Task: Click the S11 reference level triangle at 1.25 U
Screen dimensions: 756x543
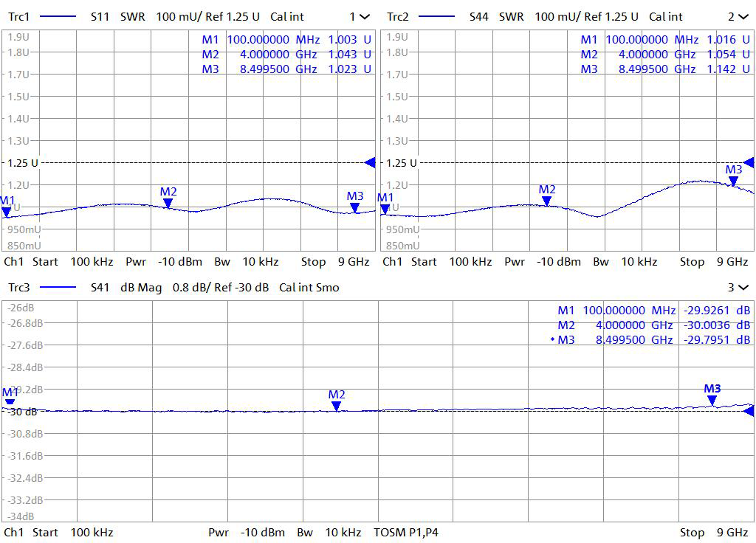Action: [371, 162]
